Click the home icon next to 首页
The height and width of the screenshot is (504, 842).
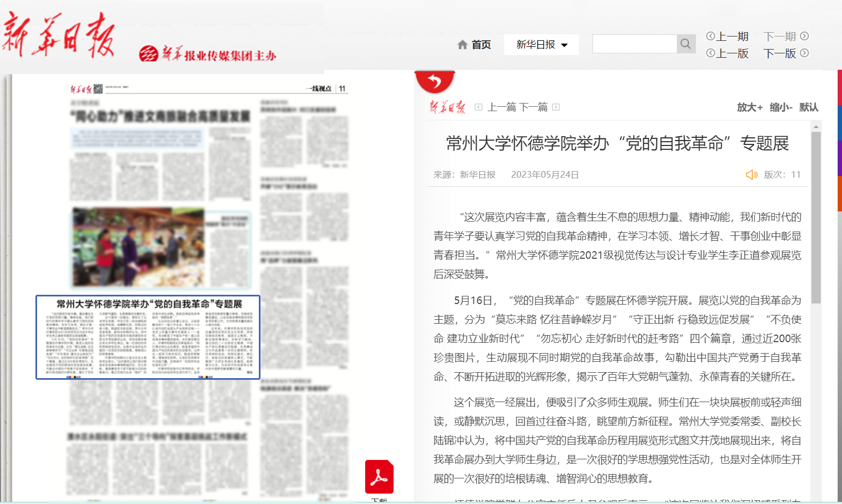462,45
